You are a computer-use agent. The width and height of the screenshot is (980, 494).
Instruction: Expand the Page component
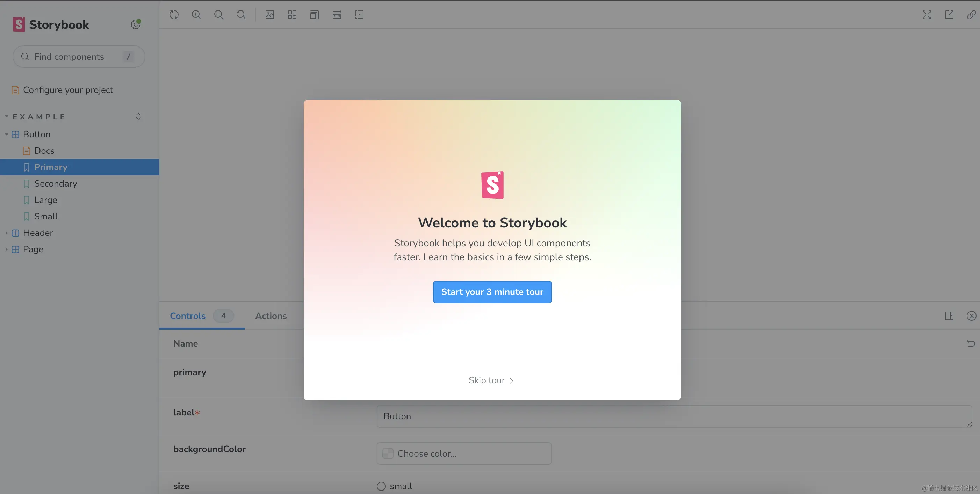7,249
